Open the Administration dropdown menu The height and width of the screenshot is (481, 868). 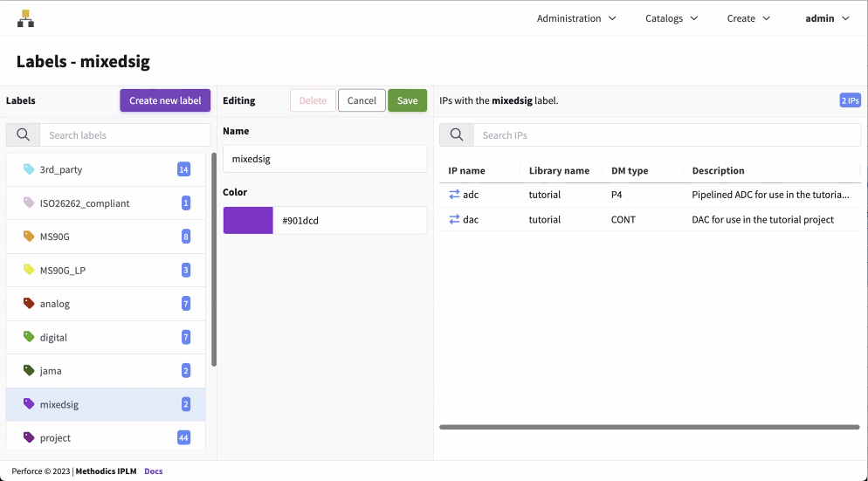(576, 18)
